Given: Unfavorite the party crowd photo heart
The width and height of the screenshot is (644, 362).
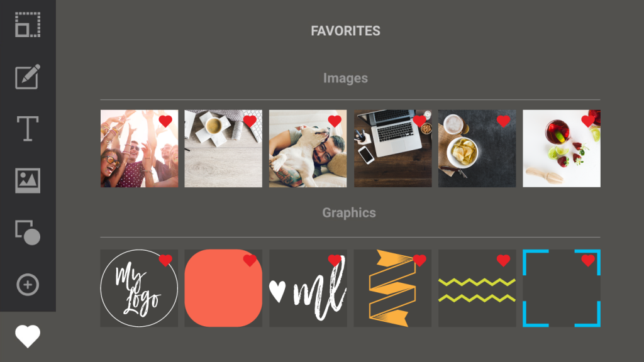Looking at the screenshot, I should (x=165, y=121).
